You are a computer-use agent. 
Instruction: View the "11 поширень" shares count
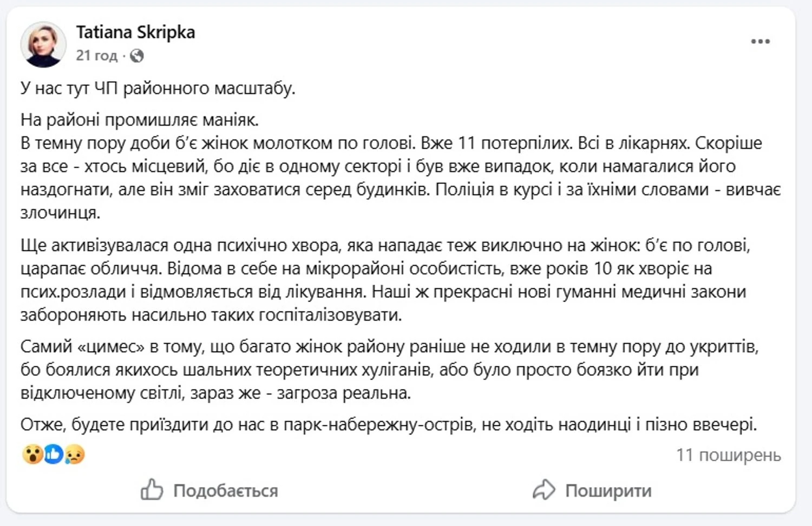pos(728,455)
